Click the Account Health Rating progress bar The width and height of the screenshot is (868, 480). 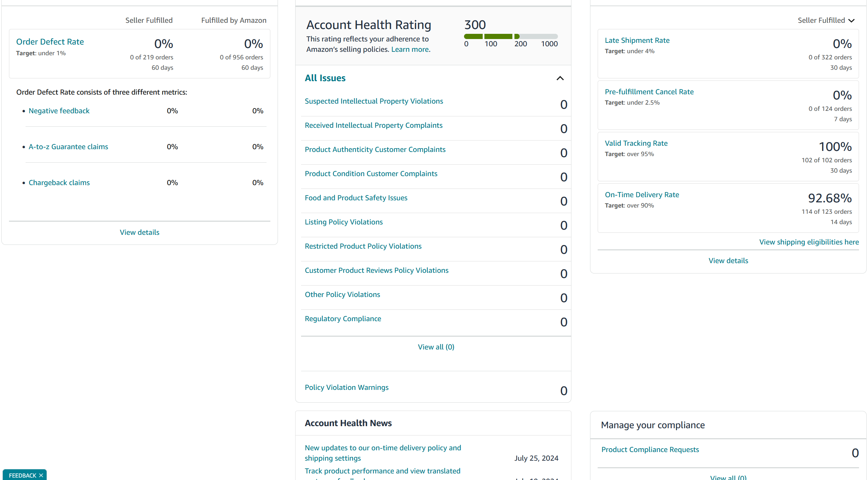[511, 36]
